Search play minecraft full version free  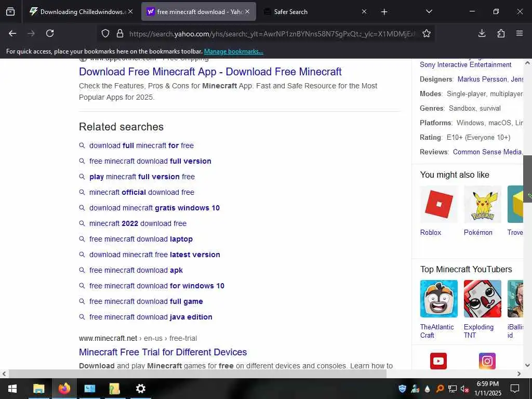click(x=142, y=177)
